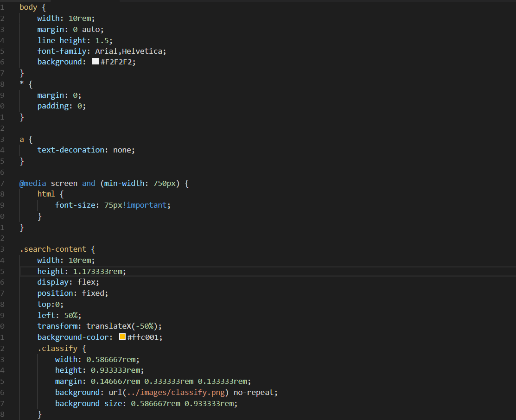Click the 'a' selector text

(x=22, y=140)
